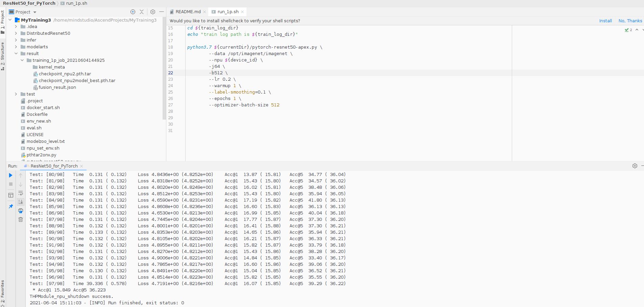The height and width of the screenshot is (307, 644).
Task: Click the '--optimizer-batch-size 512' line
Action: pos(244,105)
